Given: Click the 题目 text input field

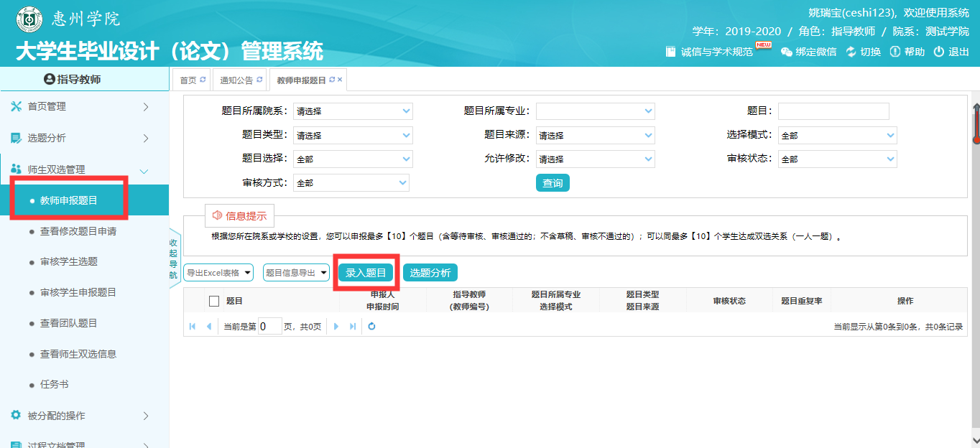Looking at the screenshot, I should 833,111.
